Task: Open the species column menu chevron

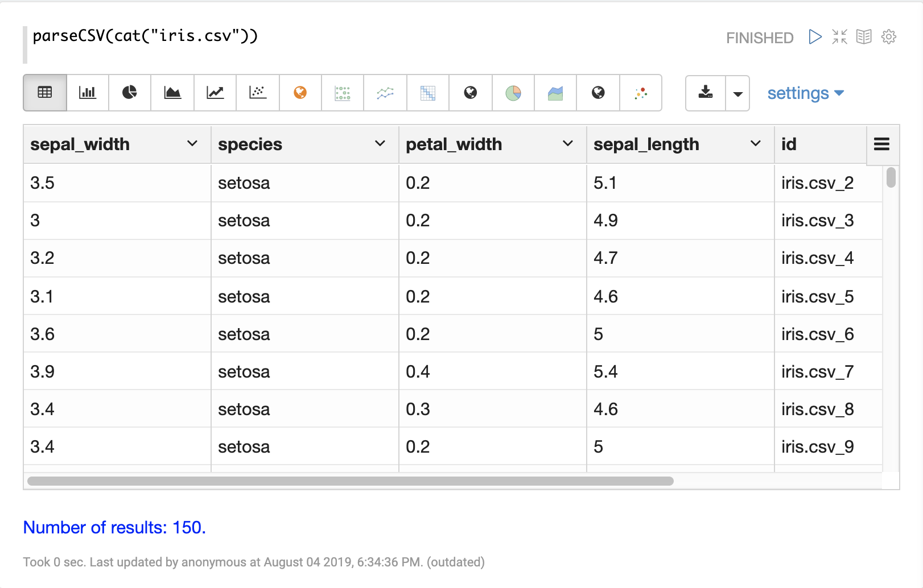Action: [x=380, y=144]
